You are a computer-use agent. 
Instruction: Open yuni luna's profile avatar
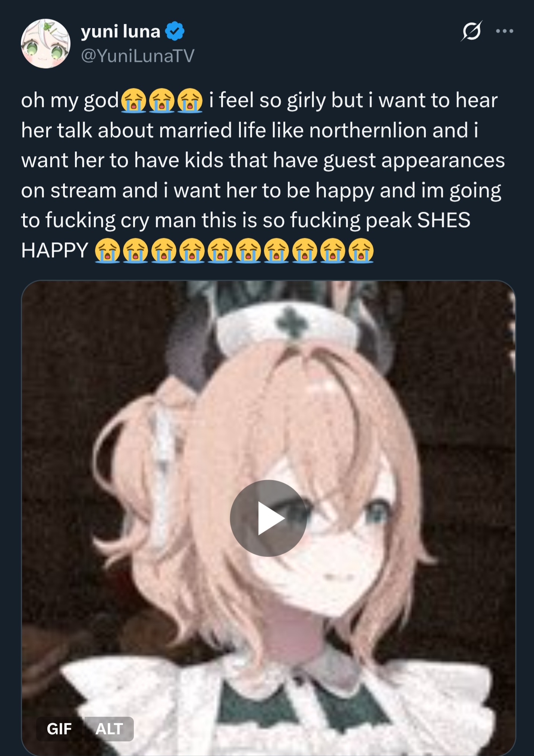click(45, 44)
